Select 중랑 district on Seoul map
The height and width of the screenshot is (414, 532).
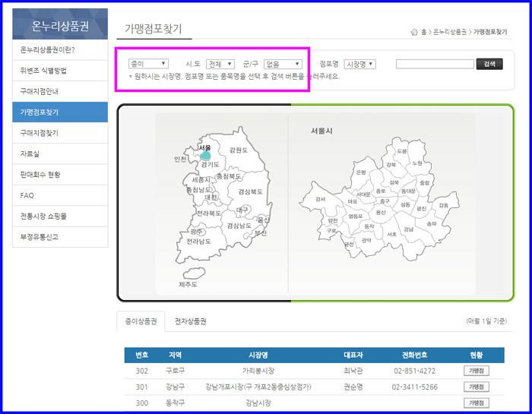424,183
